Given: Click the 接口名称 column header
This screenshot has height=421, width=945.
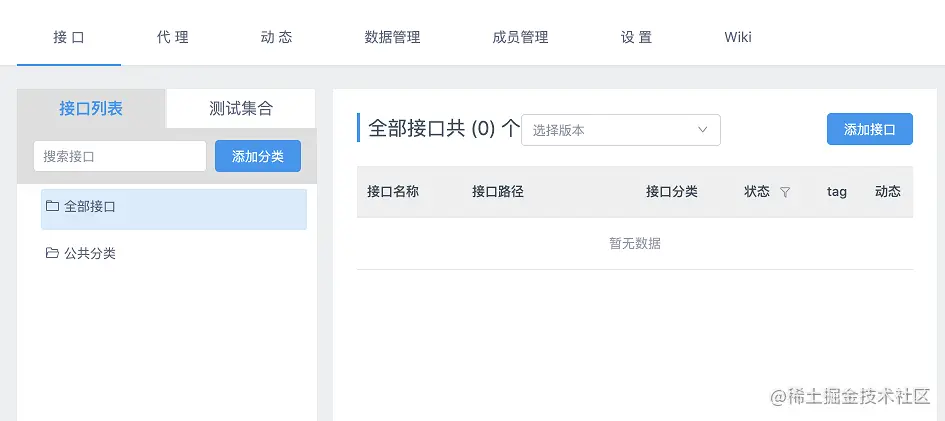Looking at the screenshot, I should pyautogui.click(x=393, y=192).
